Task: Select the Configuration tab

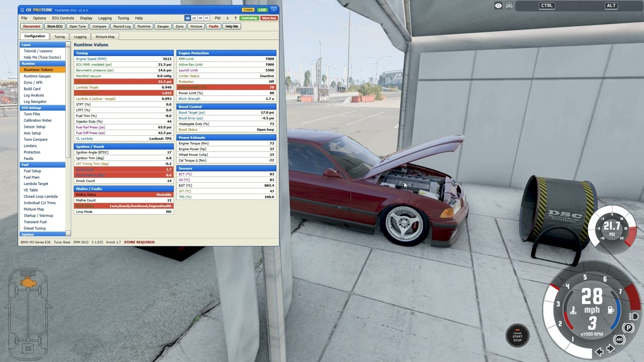Action: point(35,36)
